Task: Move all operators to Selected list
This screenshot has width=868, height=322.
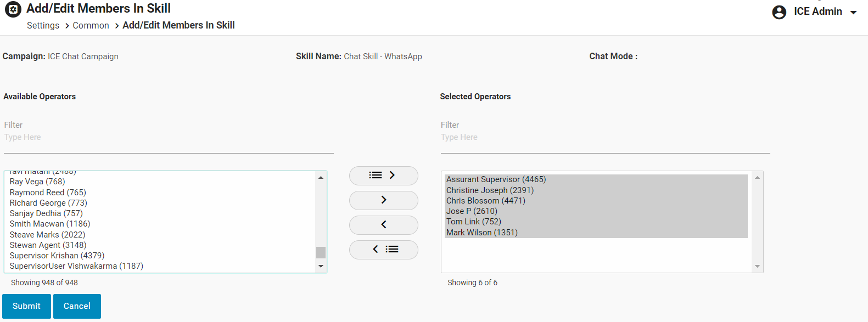Action: click(x=383, y=176)
